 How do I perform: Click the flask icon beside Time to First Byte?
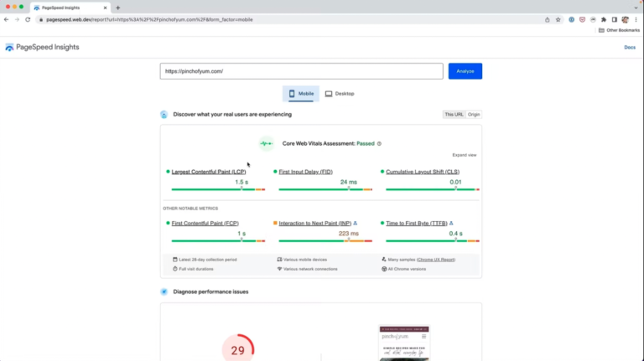pyautogui.click(x=451, y=223)
